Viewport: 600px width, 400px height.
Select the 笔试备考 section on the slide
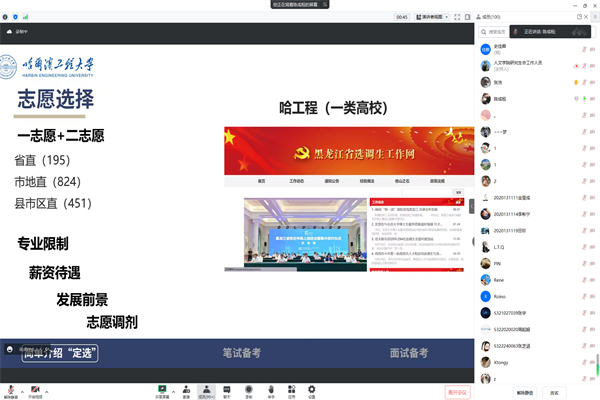(x=241, y=353)
